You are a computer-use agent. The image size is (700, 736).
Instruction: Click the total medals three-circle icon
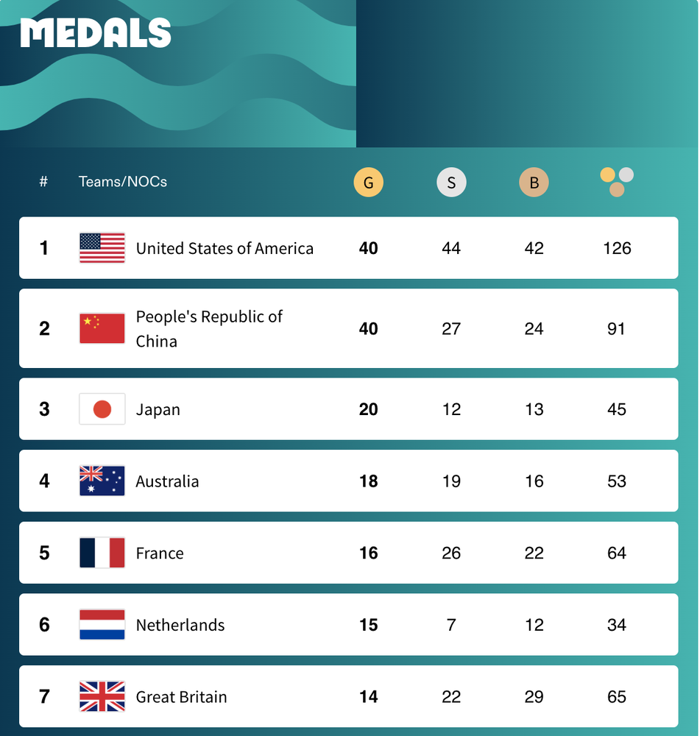[x=617, y=182]
